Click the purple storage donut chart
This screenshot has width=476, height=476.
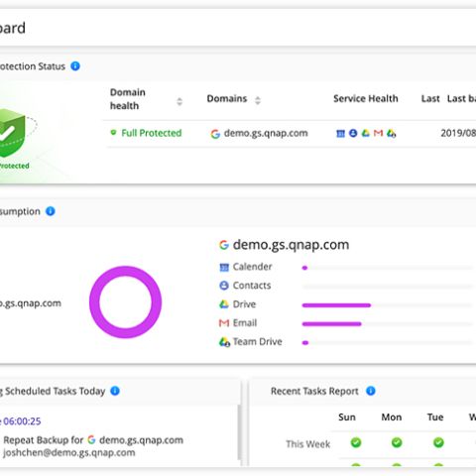[x=126, y=302]
